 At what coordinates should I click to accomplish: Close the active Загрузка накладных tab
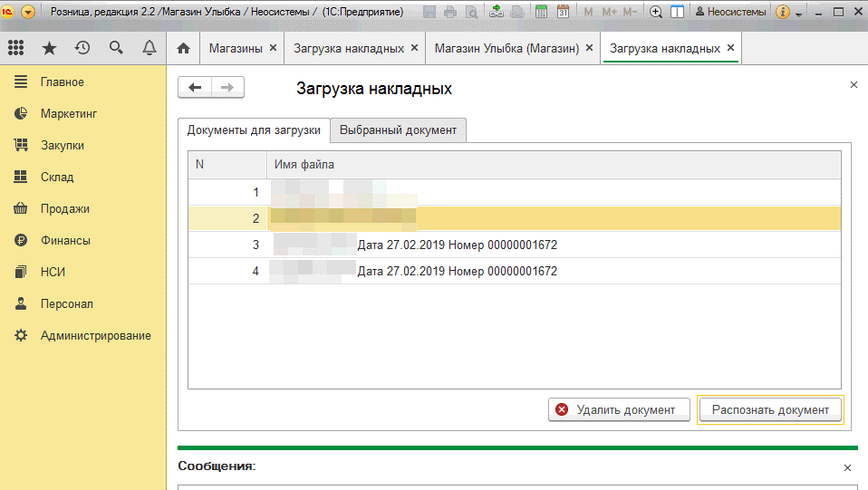[730, 48]
